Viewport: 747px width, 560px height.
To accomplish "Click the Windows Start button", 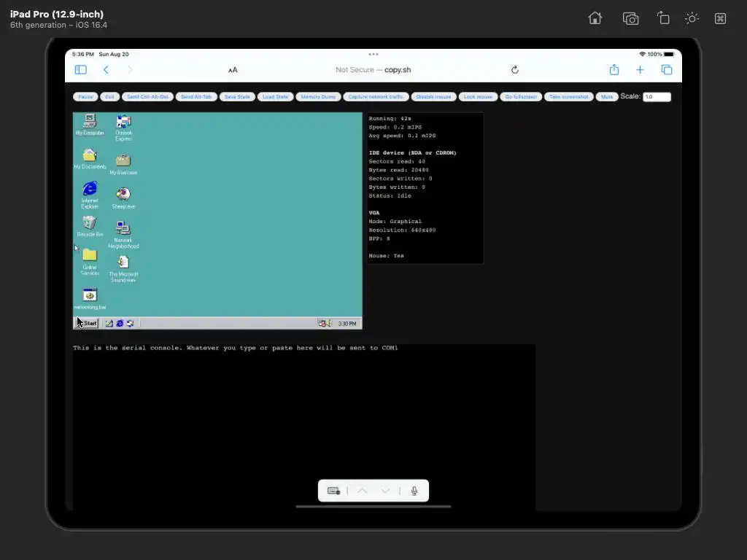I will [x=87, y=323].
